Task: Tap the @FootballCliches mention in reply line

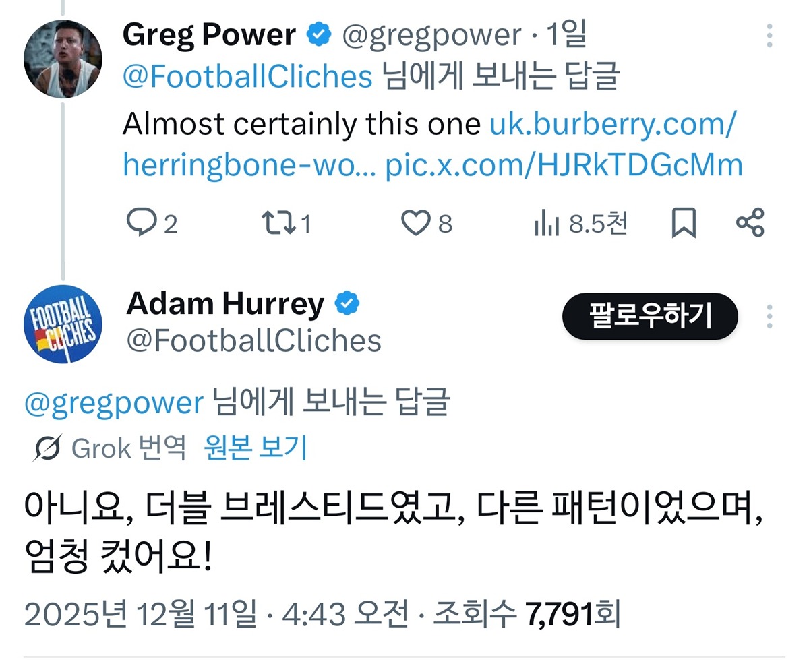Action: (x=247, y=77)
